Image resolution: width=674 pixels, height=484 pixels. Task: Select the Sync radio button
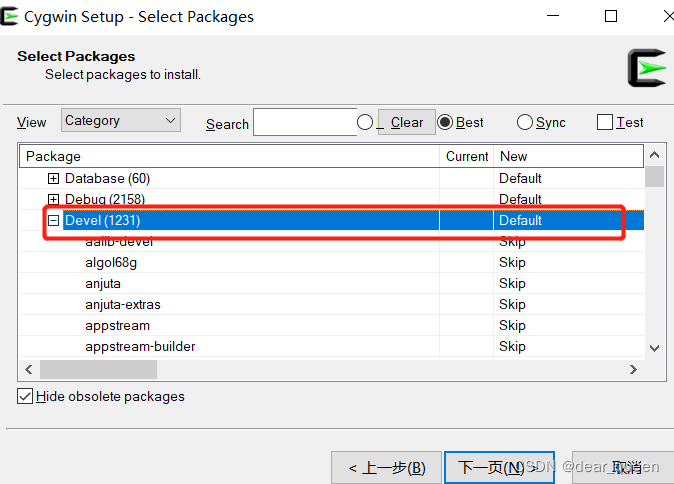(525, 122)
